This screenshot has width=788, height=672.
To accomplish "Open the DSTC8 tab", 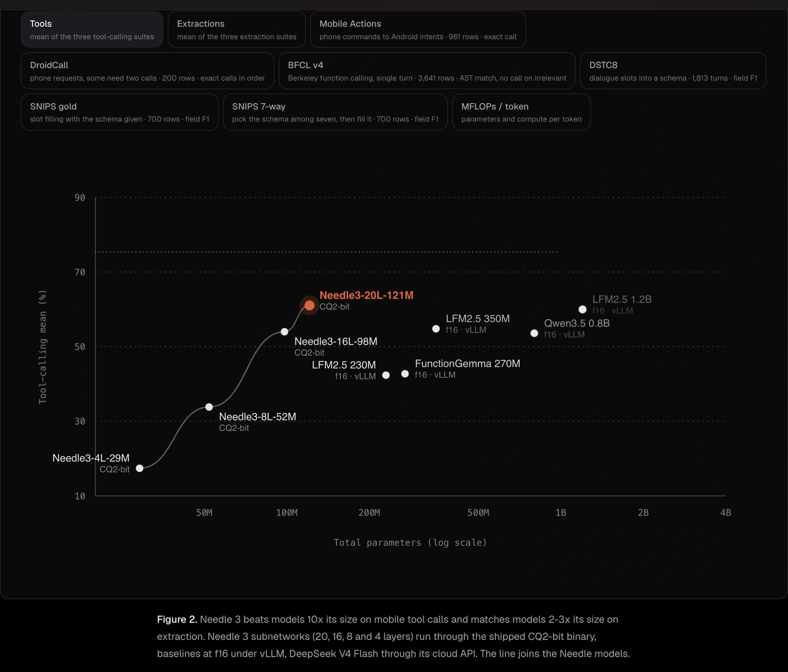I will tap(673, 71).
